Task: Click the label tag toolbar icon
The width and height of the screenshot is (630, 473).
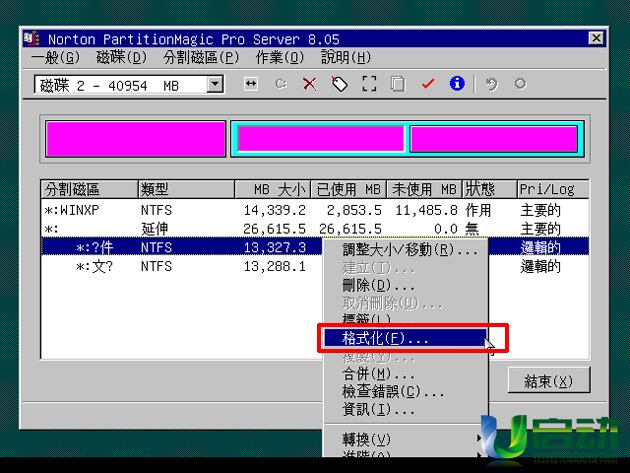Action: pyautogui.click(x=339, y=85)
